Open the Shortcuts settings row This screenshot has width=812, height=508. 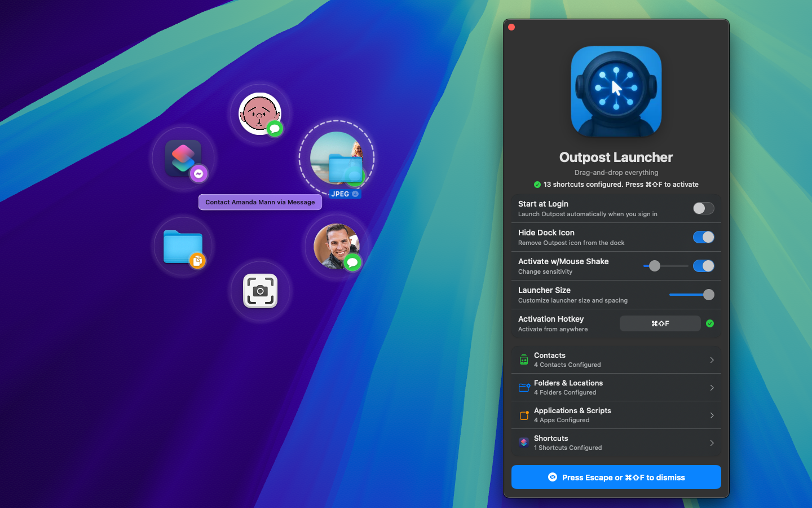[616, 443]
